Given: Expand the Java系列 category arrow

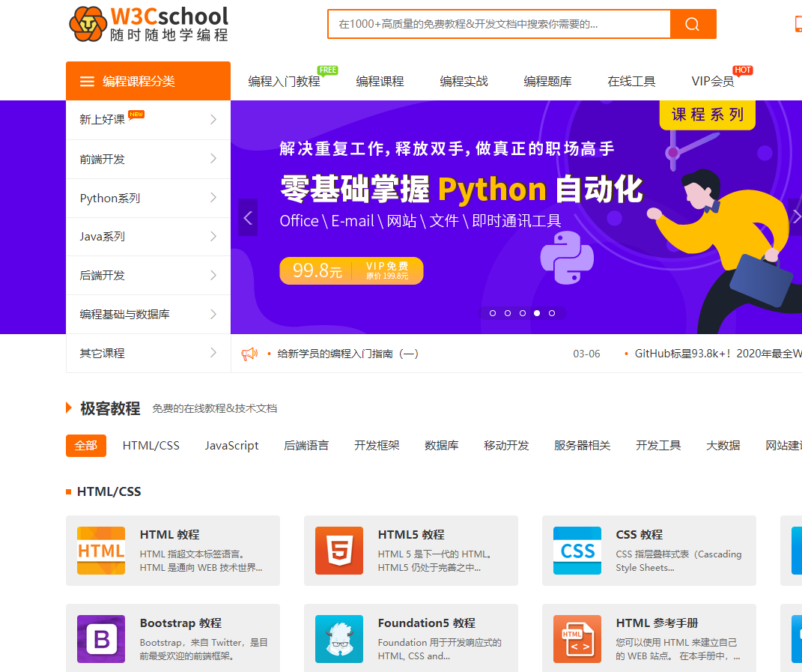Looking at the screenshot, I should 213,237.
